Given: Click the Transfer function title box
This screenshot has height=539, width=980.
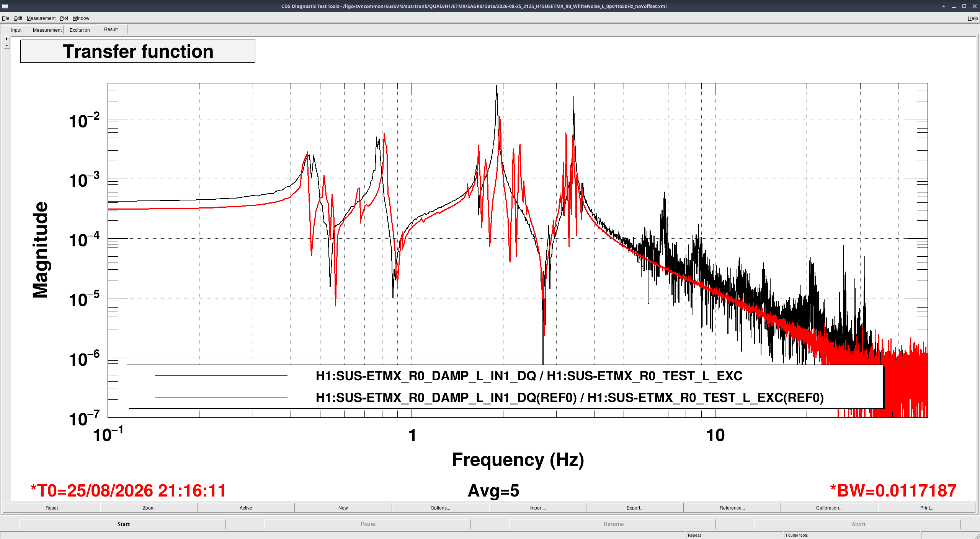Looking at the screenshot, I should point(137,51).
